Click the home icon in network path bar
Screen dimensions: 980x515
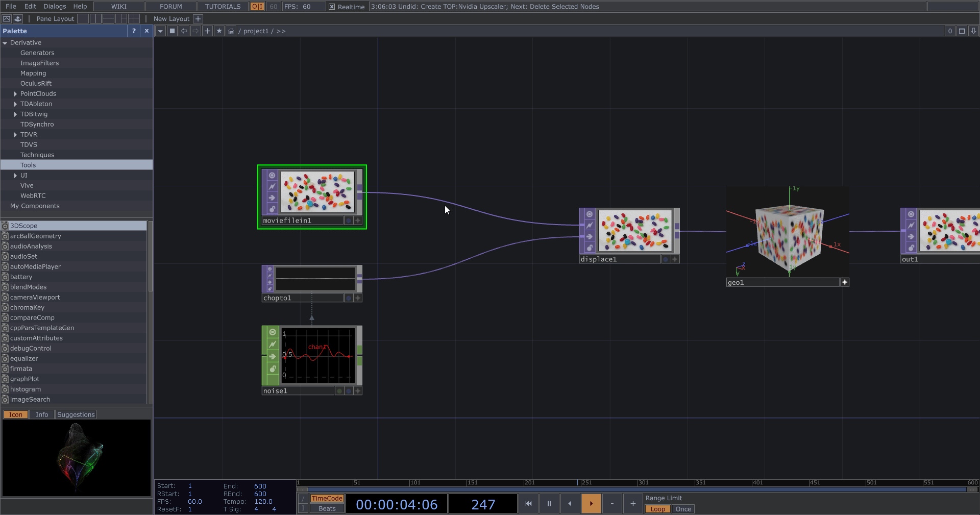231,31
